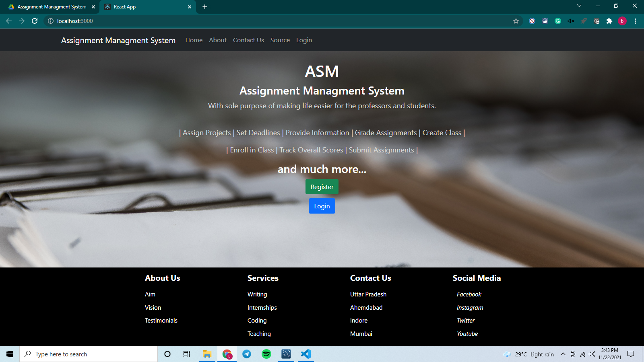Open the Wi-Fi network tray icon

[582, 354]
